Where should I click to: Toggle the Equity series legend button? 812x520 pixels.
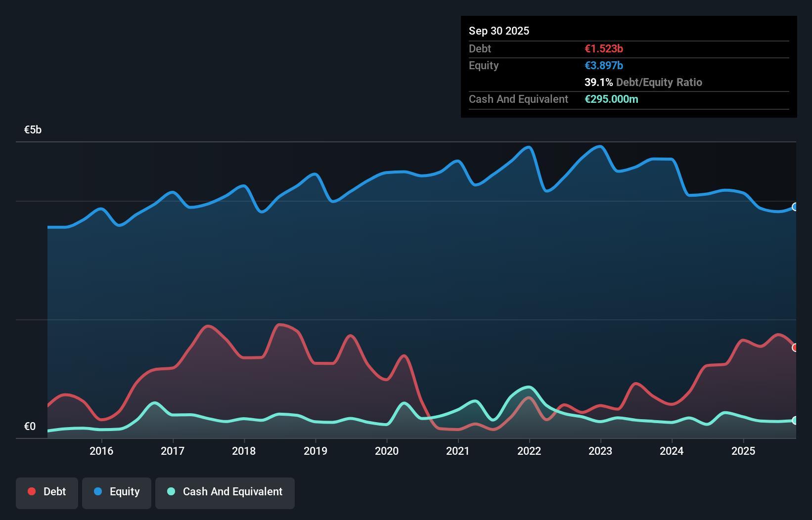[x=117, y=493]
